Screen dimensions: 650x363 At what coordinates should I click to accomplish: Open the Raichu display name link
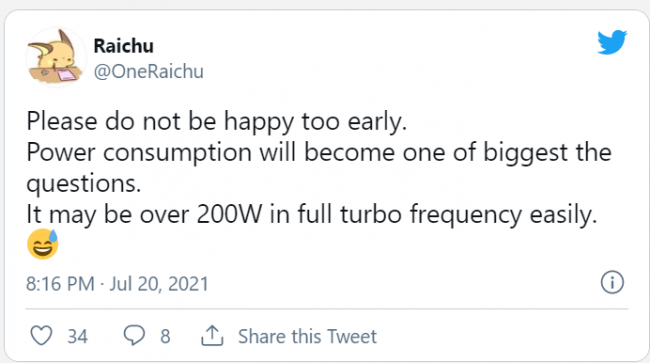point(124,46)
